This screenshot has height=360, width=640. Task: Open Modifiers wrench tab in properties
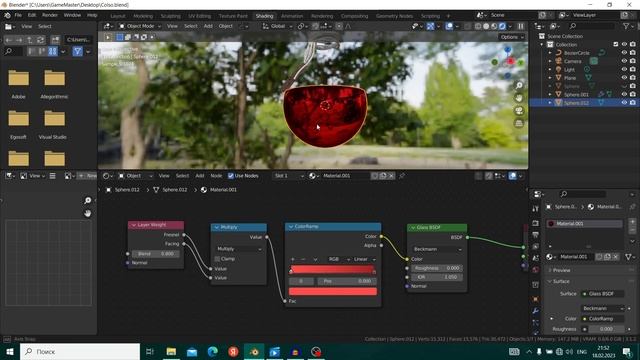(x=536, y=311)
